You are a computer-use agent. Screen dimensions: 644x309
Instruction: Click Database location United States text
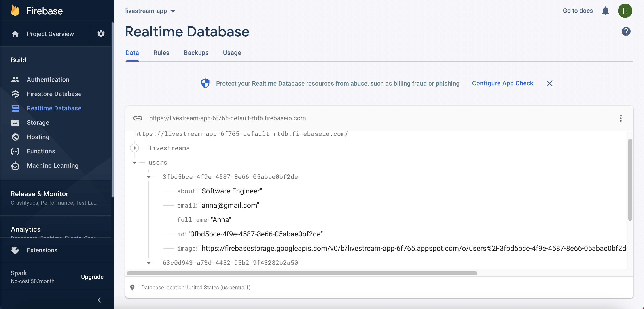(x=196, y=288)
